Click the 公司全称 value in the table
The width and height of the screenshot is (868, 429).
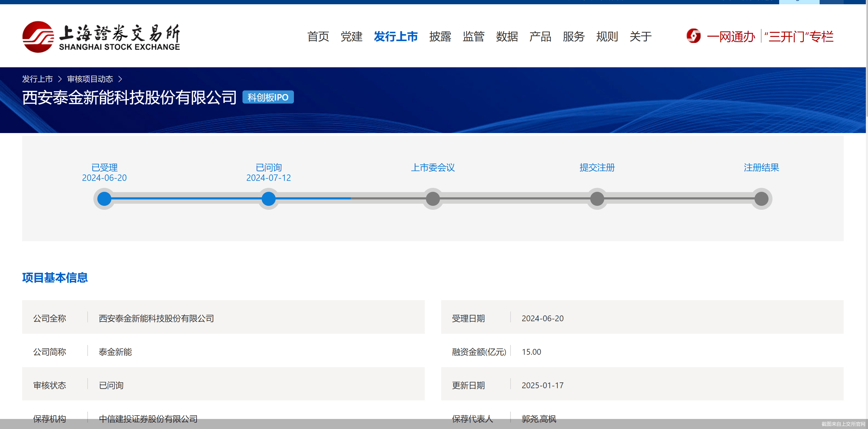(156, 318)
